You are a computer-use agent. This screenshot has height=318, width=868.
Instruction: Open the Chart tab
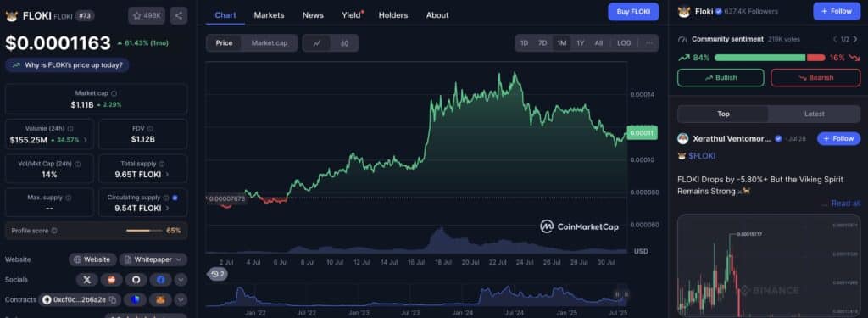click(x=225, y=15)
